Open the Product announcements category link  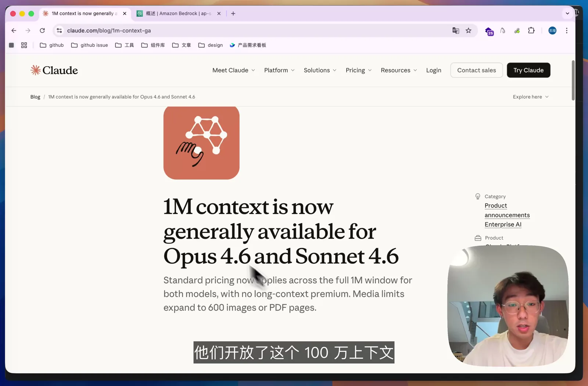507,210
